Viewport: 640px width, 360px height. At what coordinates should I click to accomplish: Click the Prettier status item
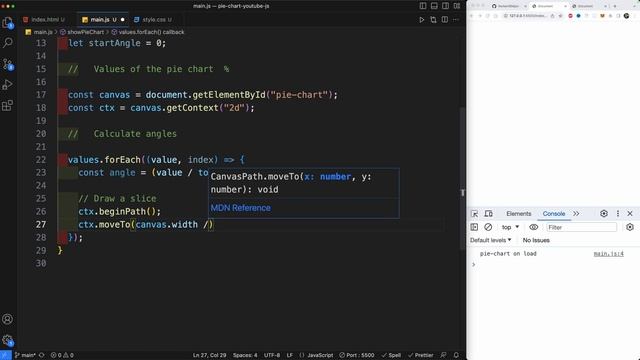click(421, 355)
